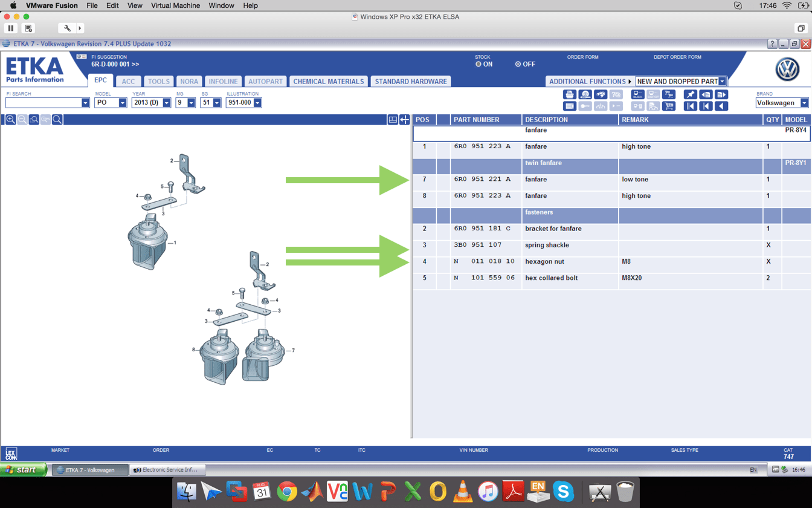The height and width of the screenshot is (508, 812).
Task: Select the Stock ON radio button
Action: (x=478, y=64)
